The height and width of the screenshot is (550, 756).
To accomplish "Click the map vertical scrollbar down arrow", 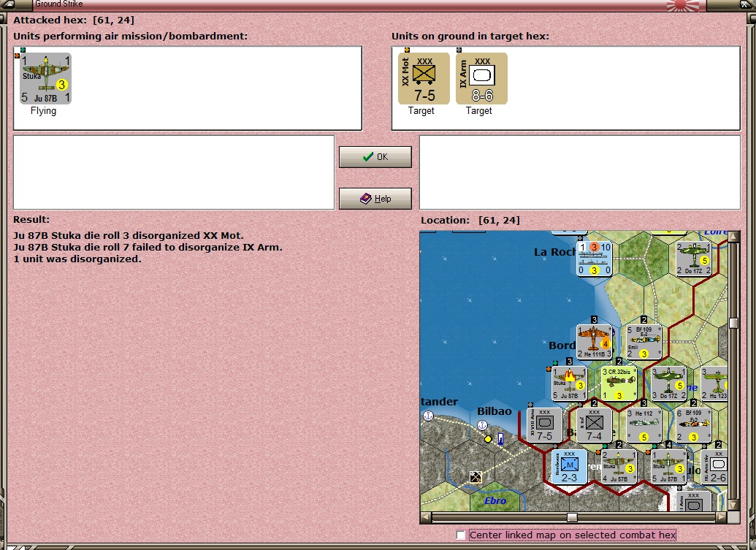I will (x=734, y=505).
